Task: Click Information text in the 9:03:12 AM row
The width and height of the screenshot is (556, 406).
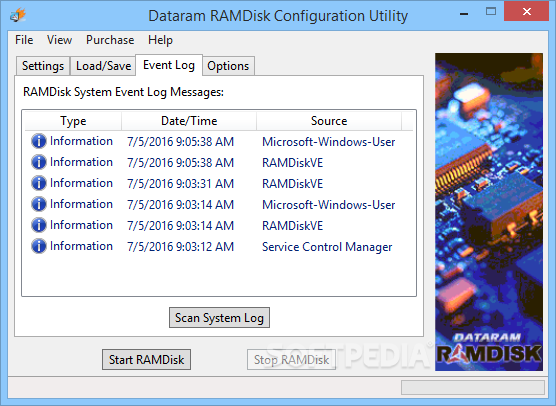Action: (81, 246)
